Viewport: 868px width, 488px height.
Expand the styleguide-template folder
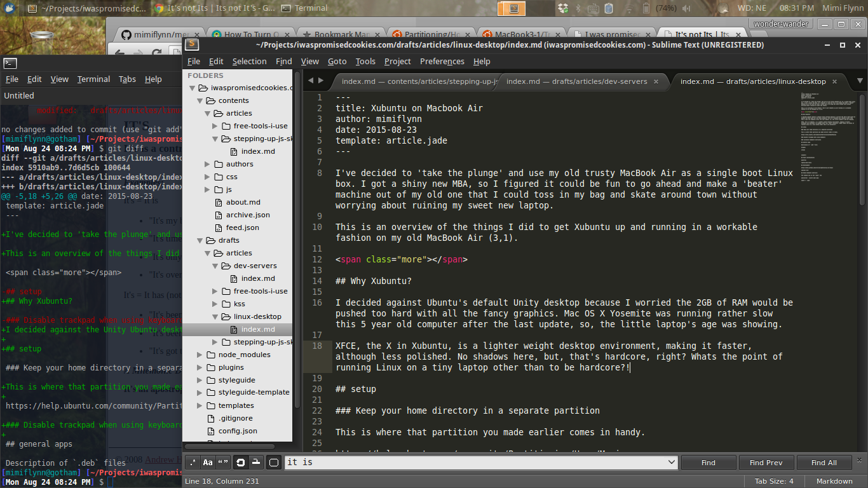tap(201, 393)
